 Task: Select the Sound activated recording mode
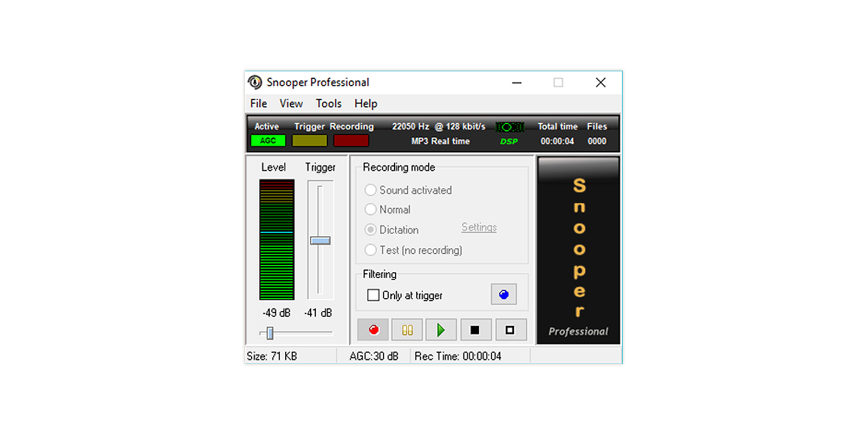(371, 190)
